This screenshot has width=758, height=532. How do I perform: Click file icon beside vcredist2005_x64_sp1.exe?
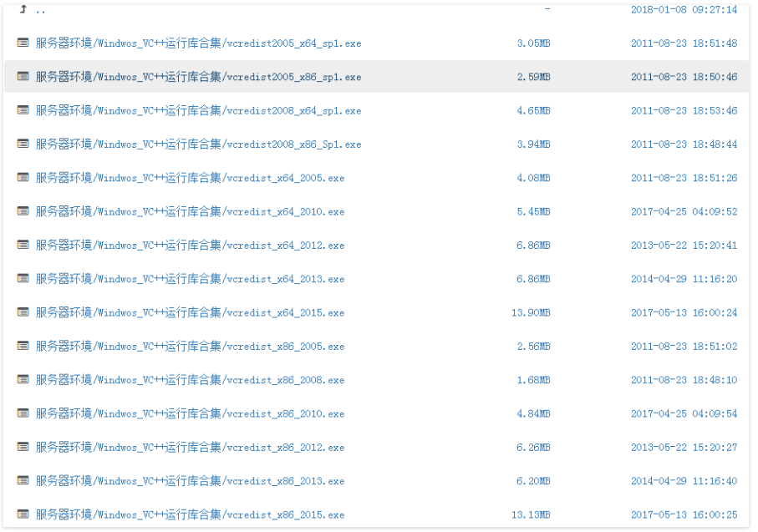pos(23,43)
